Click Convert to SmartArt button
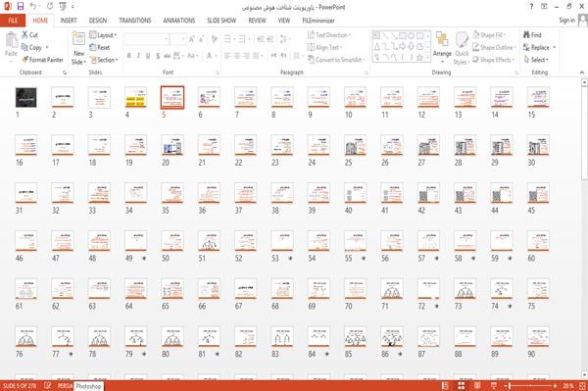This screenshot has height=391, width=588. click(x=336, y=60)
